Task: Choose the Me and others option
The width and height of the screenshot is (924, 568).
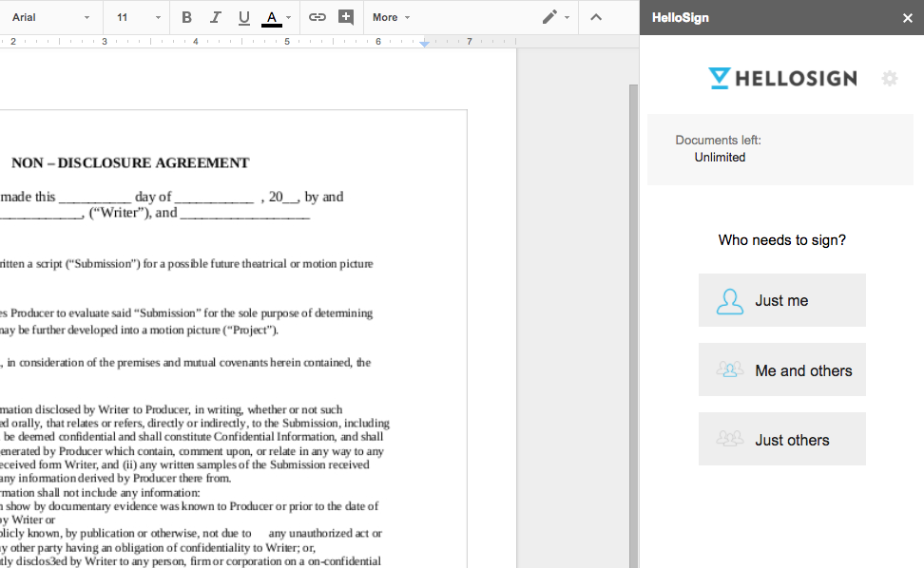Action: tap(782, 369)
